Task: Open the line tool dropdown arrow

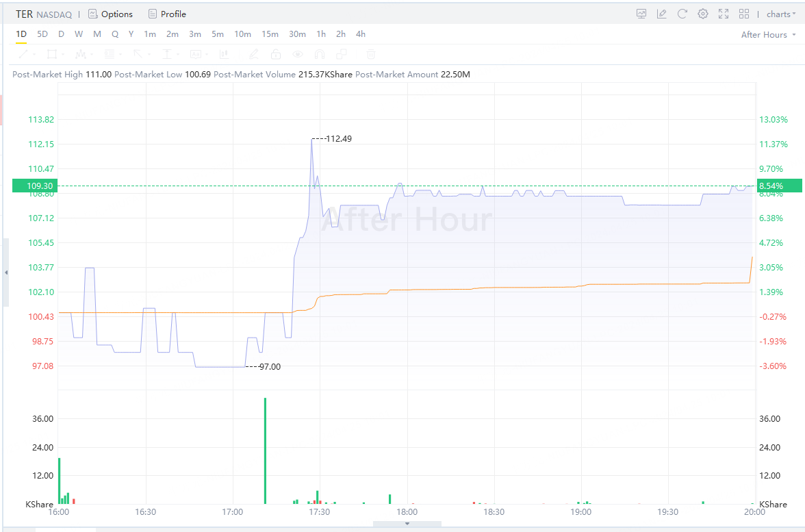Action: click(x=34, y=55)
